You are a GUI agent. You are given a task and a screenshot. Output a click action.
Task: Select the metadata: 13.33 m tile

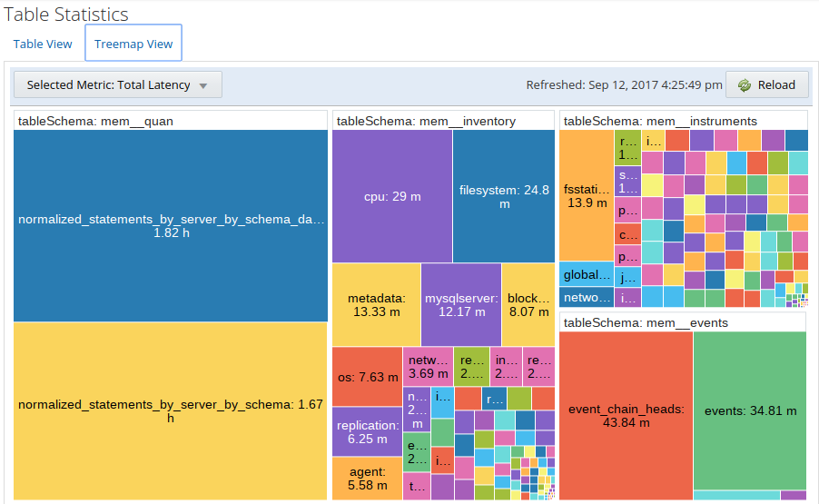coord(377,304)
